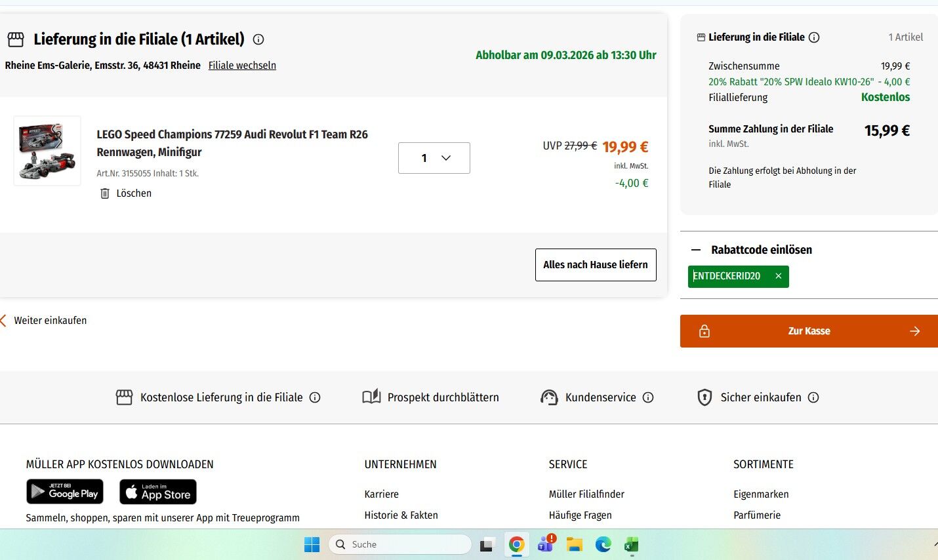Click info icon next to Sicher einkaufen
This screenshot has height=560, width=938.
coord(813,397)
